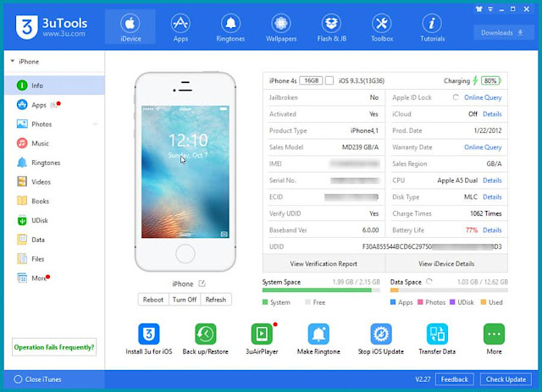Click the Downloads button

(x=503, y=33)
